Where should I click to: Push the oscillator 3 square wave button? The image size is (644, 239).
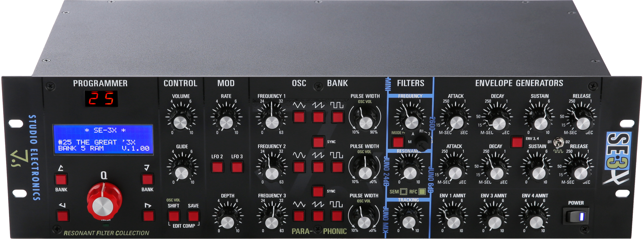coord(337,216)
